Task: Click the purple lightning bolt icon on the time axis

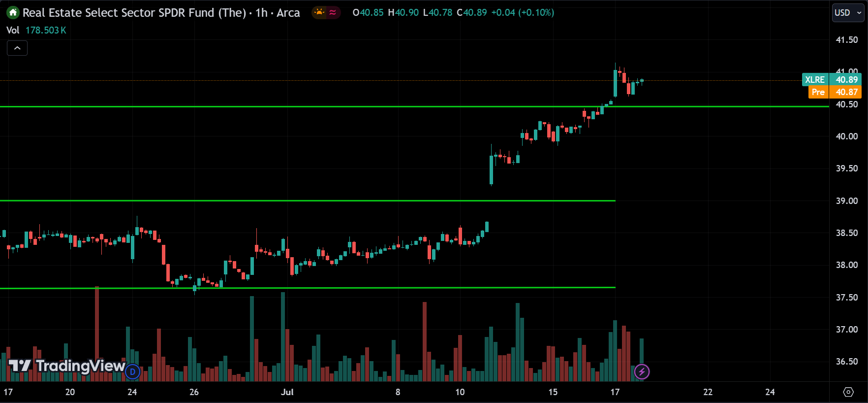Action: click(642, 371)
